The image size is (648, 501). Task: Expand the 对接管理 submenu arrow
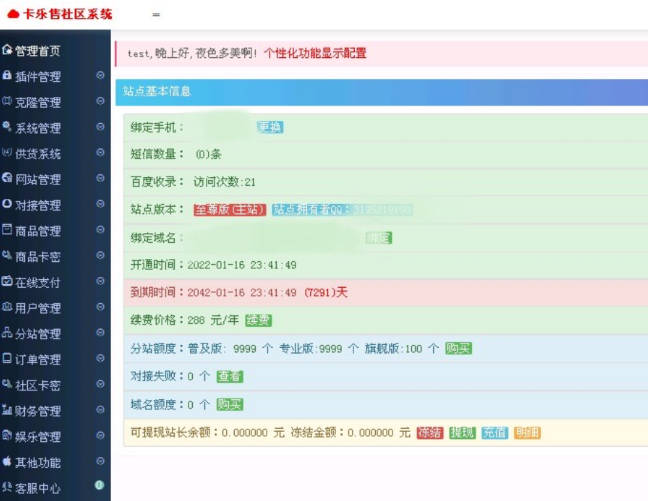100,204
